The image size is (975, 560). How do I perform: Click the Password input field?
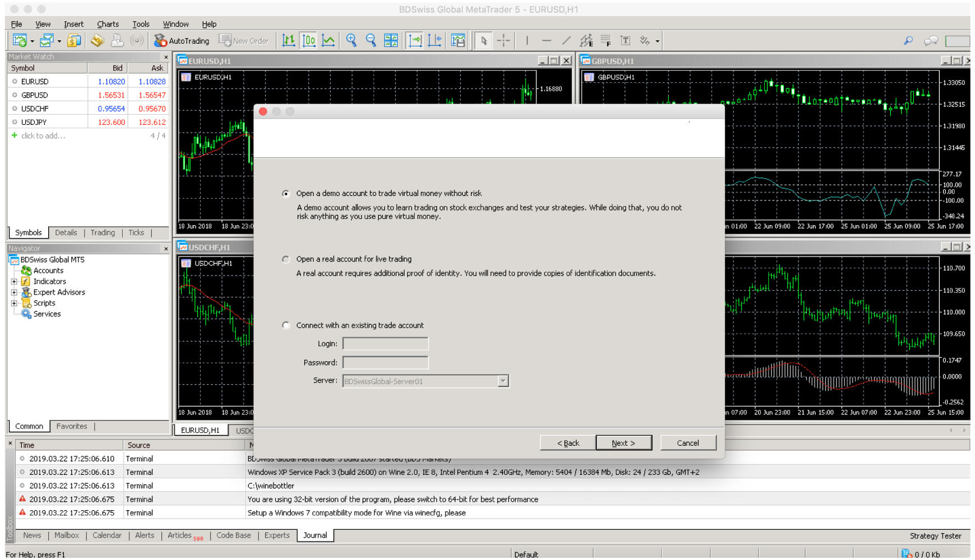click(x=386, y=362)
